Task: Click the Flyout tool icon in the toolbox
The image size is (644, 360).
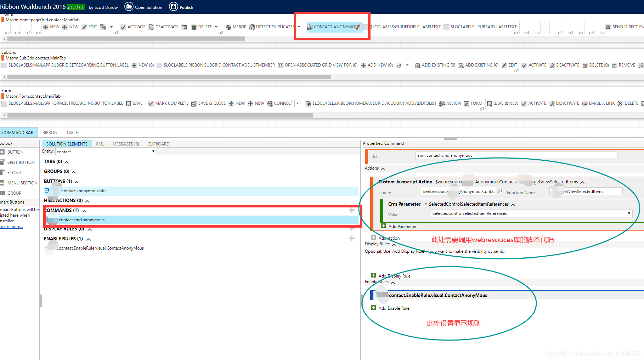Action: [2, 172]
